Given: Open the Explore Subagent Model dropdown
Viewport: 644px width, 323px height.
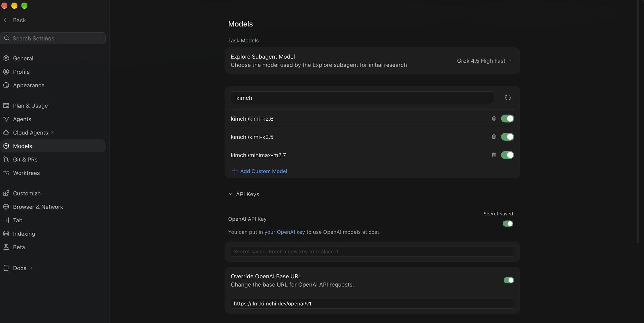Looking at the screenshot, I should coord(484,61).
